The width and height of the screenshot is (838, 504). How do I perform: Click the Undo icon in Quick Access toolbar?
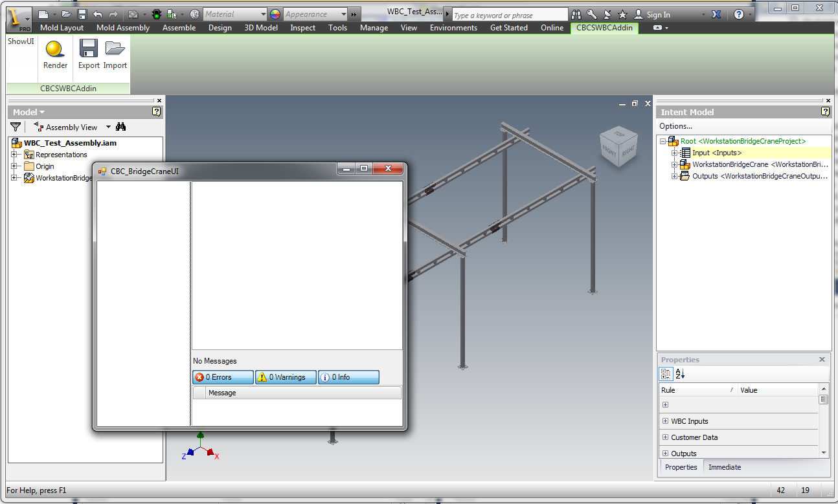tap(96, 14)
